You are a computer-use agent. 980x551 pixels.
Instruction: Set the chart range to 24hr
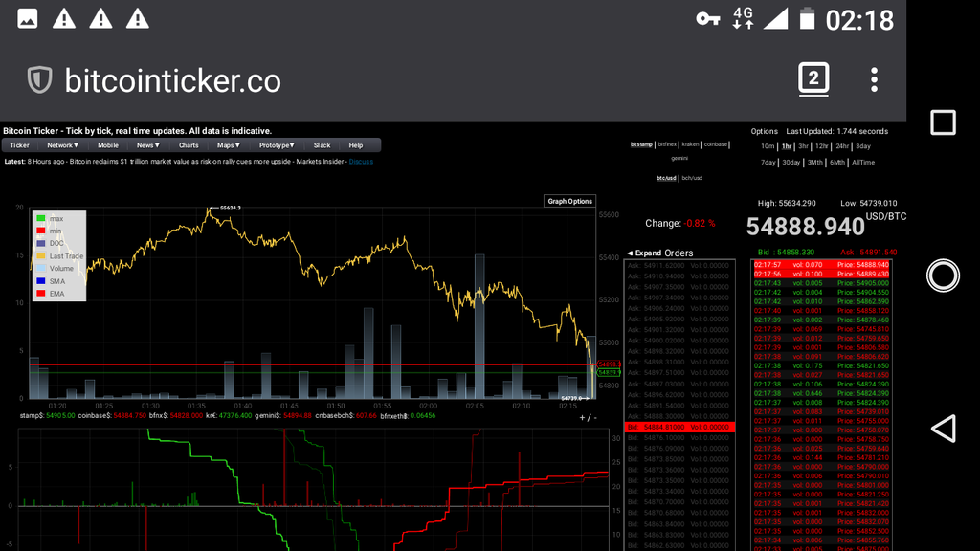click(842, 146)
